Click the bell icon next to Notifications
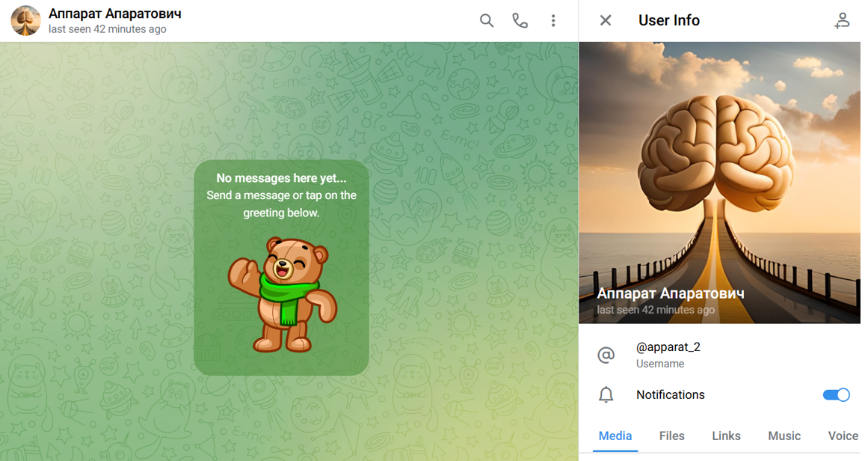This screenshot has width=868, height=461. pos(606,395)
